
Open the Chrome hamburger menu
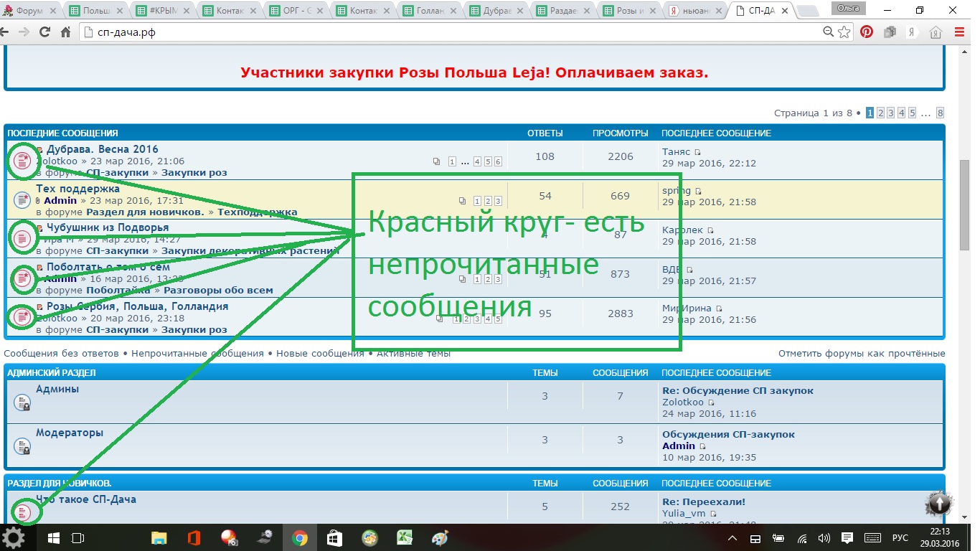(x=960, y=32)
